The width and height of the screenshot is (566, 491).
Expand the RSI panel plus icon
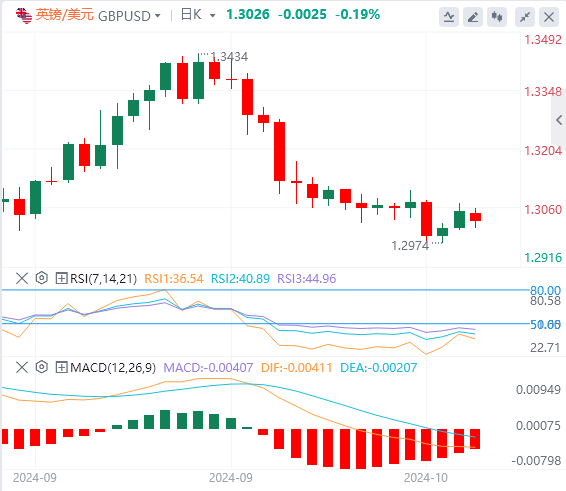pos(61,278)
